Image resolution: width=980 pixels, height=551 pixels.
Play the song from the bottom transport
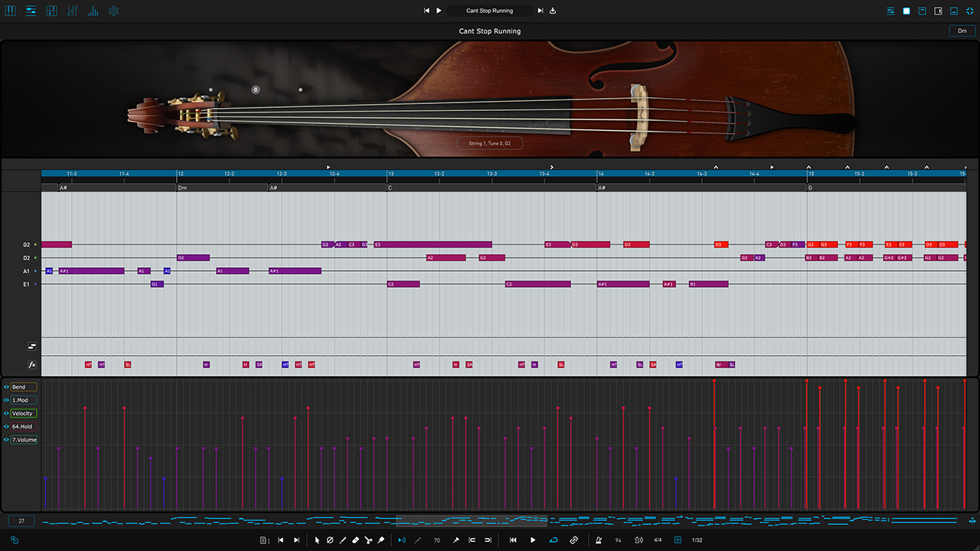pyautogui.click(x=533, y=540)
